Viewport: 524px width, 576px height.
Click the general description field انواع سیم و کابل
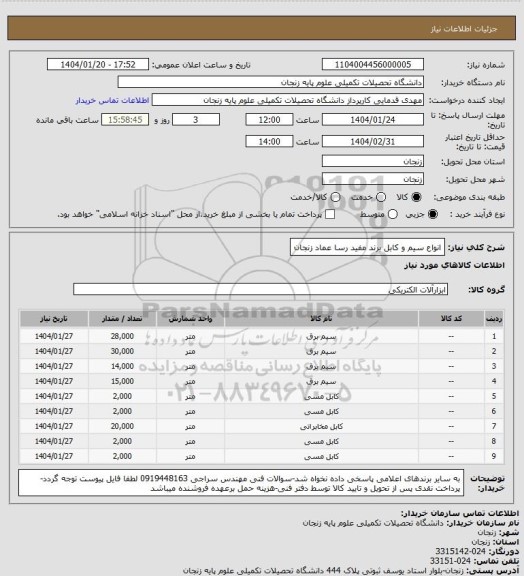click(x=367, y=248)
